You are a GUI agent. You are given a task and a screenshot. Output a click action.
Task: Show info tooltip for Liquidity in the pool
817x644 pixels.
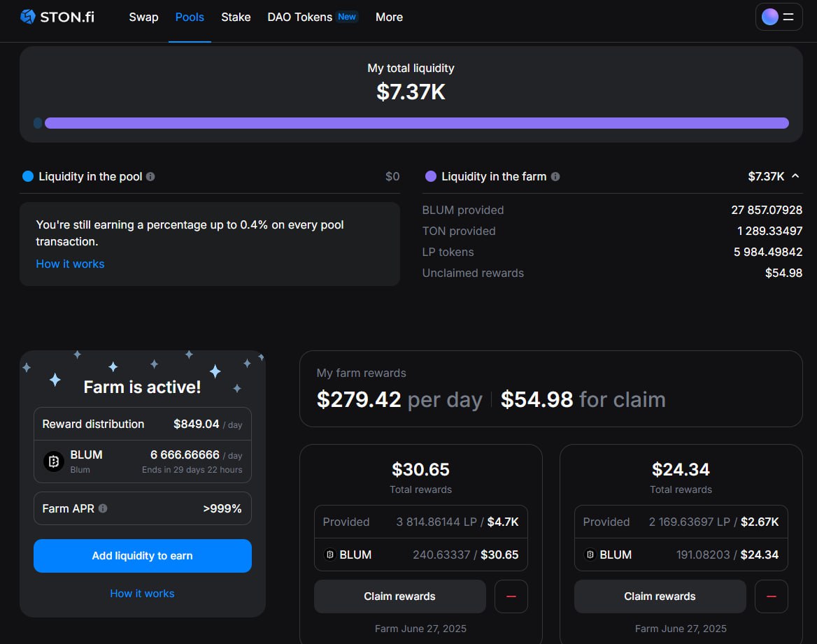150,177
